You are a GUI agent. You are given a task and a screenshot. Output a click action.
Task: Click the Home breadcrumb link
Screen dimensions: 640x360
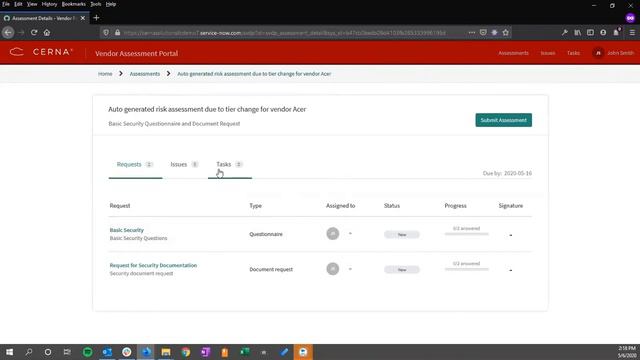point(105,74)
